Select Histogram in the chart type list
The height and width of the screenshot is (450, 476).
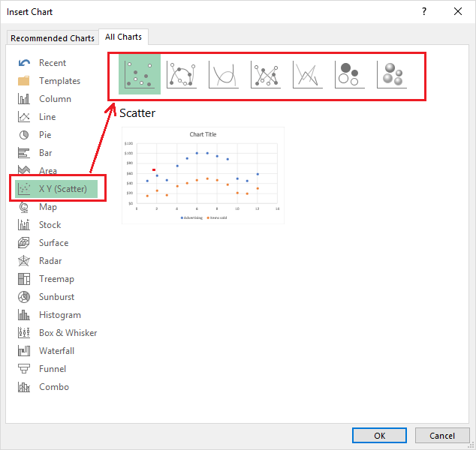coord(60,315)
